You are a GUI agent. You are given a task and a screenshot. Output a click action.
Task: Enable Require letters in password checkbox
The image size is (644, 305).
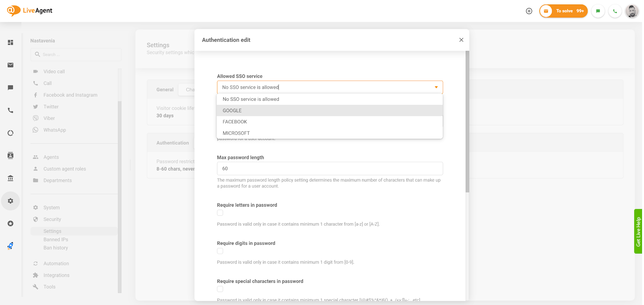[x=220, y=213]
